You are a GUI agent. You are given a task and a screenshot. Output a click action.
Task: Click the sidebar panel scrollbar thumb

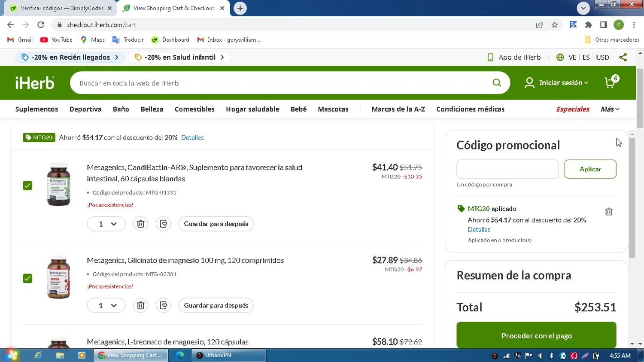(632, 198)
